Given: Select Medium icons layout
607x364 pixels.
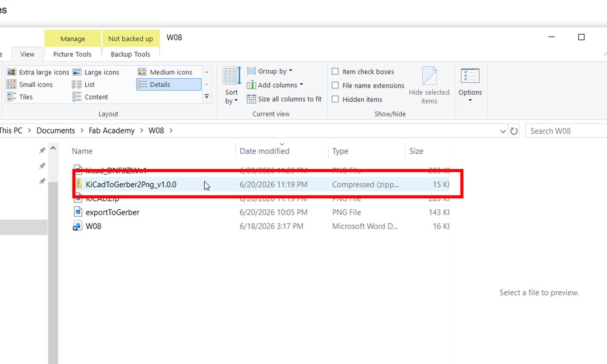Looking at the screenshot, I should pyautogui.click(x=165, y=72).
